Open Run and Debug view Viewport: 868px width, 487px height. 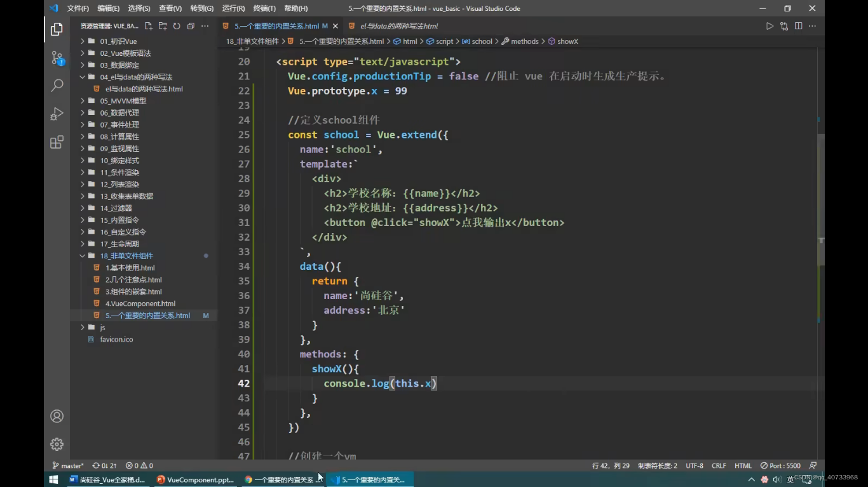pyautogui.click(x=57, y=114)
